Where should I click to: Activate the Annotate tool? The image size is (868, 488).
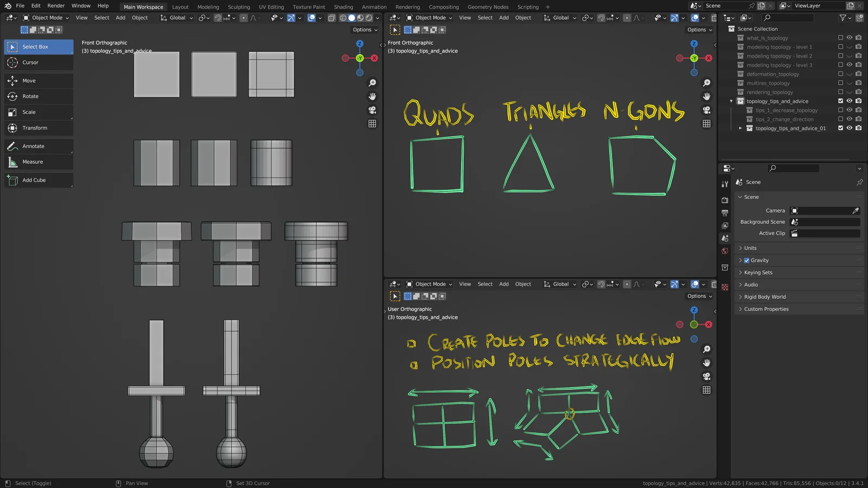(38, 146)
